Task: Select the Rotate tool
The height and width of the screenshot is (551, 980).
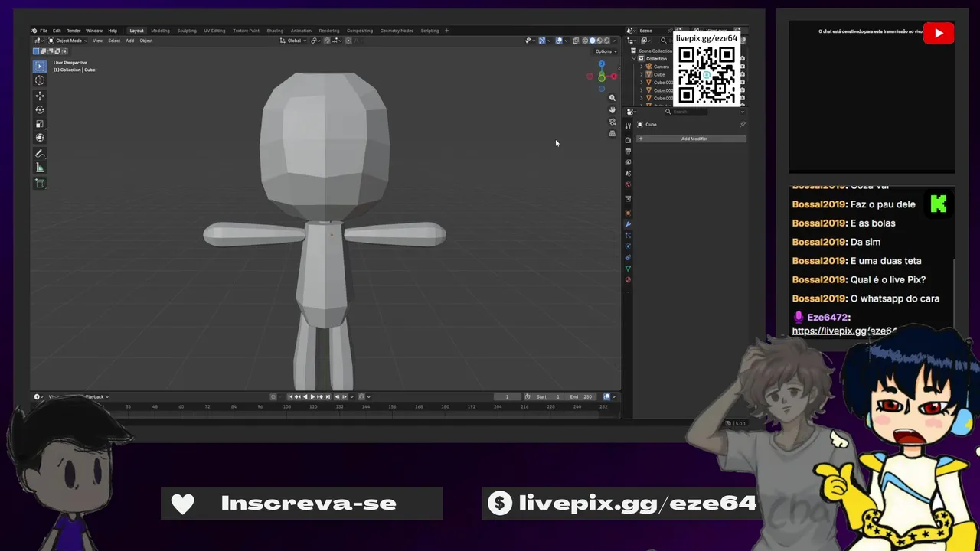Action: coord(40,109)
